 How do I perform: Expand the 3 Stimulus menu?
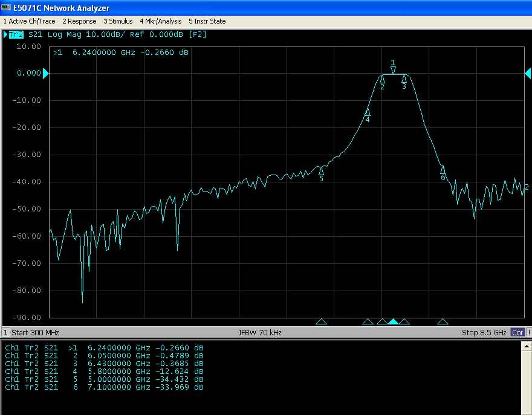[x=118, y=21]
